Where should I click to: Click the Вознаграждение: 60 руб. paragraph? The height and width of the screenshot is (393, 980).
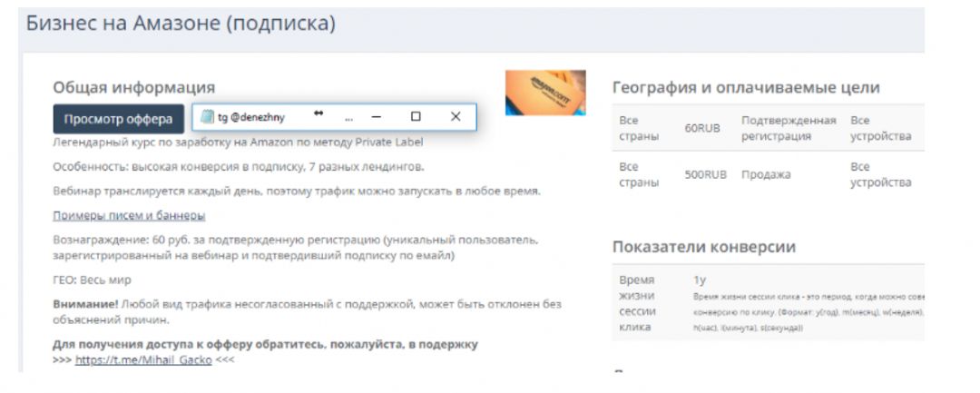tap(296, 248)
